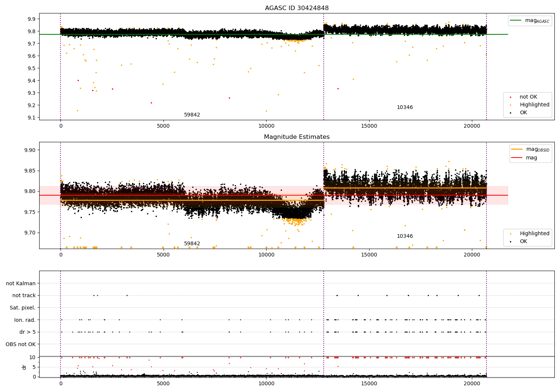Click the 10346 label in the Magnitude Estimates panel
Viewport: 560px width, 392px height.
pyautogui.click(x=405, y=236)
